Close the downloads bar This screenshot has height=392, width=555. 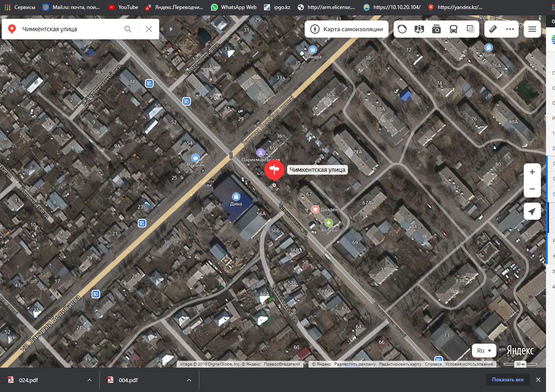pyautogui.click(x=538, y=380)
